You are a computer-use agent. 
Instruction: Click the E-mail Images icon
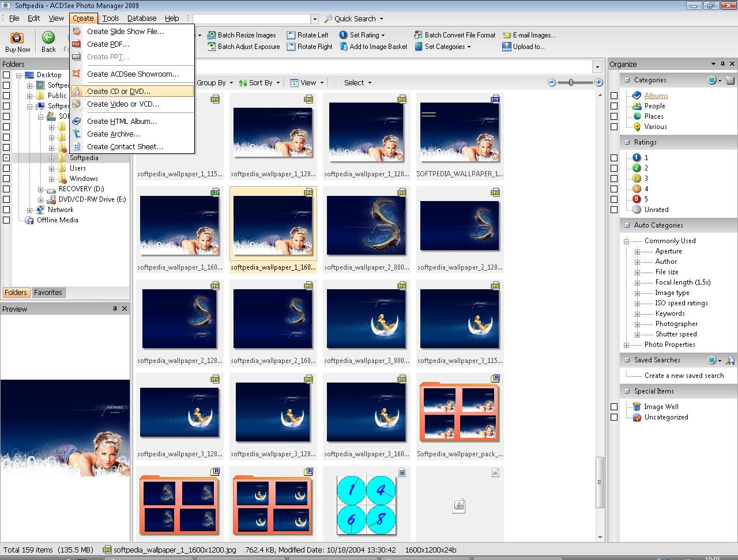click(507, 35)
